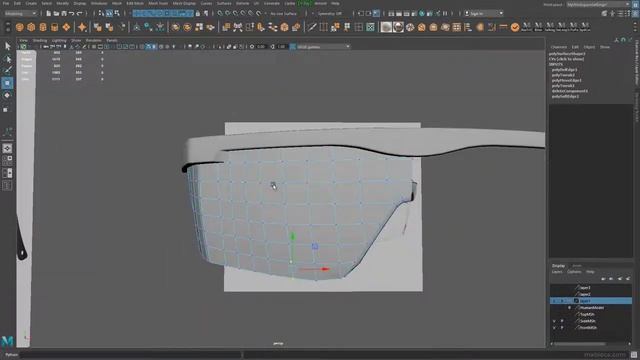Click the Maya logo at the bottom left
640x360 pixels.
click(7, 341)
